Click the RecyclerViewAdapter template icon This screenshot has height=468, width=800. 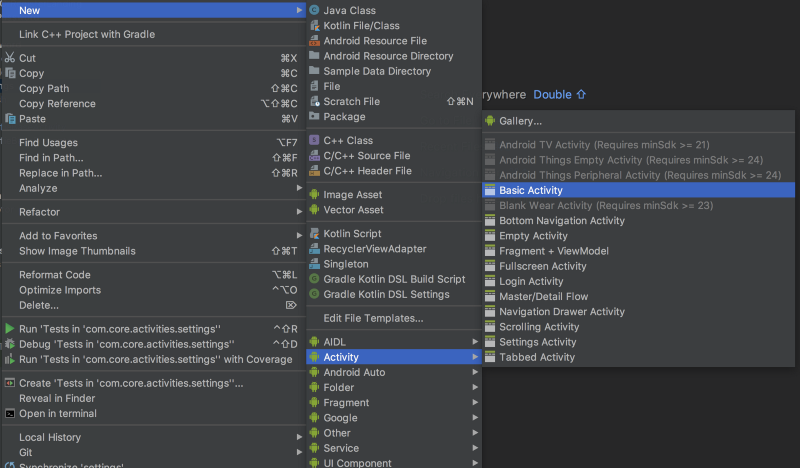314,249
